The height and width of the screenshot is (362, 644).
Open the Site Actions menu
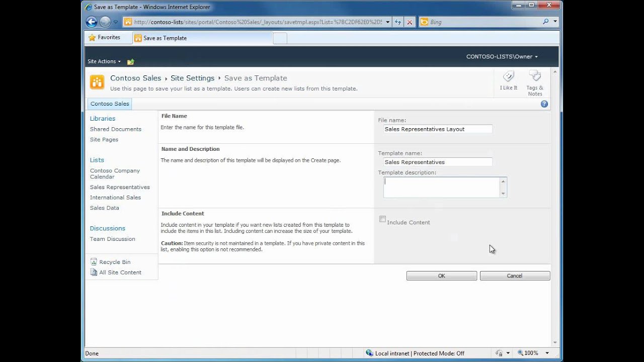(104, 61)
